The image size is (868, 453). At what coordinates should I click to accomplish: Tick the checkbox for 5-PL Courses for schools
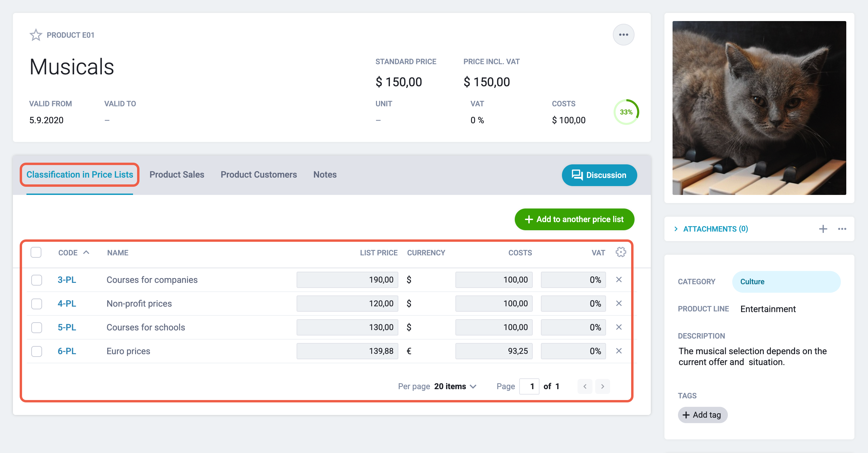pyautogui.click(x=37, y=327)
